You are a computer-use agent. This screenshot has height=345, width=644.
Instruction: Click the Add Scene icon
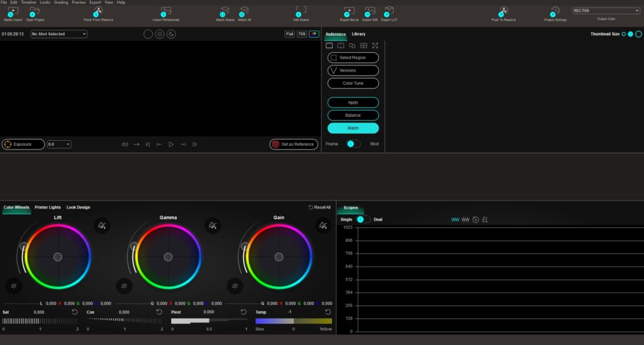pos(301,12)
